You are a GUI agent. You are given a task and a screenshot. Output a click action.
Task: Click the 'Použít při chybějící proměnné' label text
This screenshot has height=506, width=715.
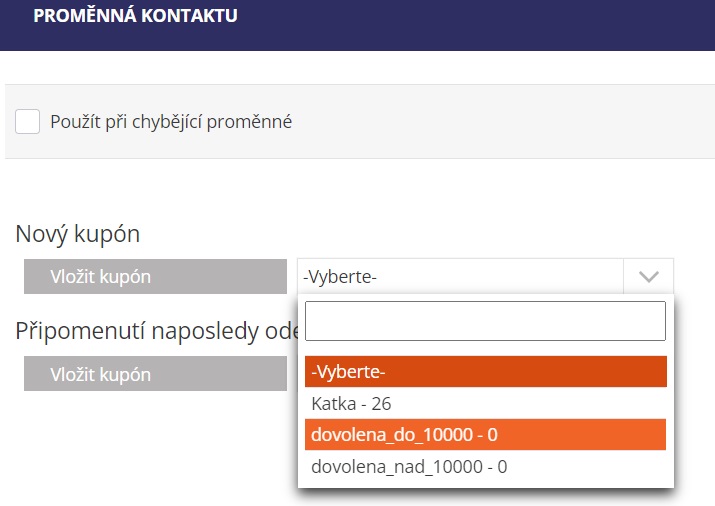pyautogui.click(x=171, y=122)
